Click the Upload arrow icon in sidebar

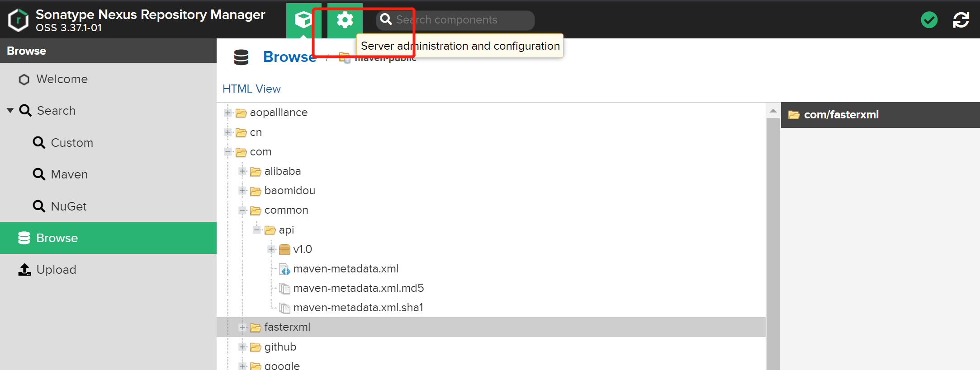(24, 270)
